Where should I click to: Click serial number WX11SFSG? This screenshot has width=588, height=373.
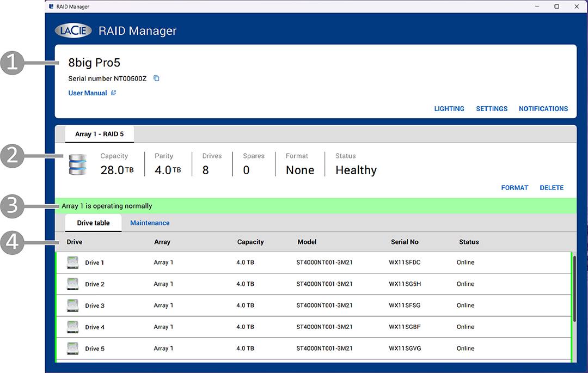[x=405, y=305]
